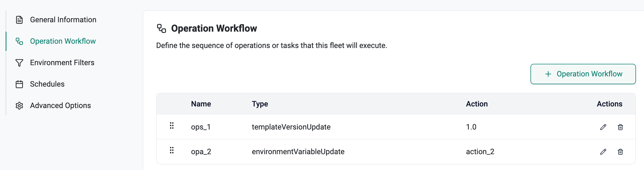The image size is (644, 170).
Task: Open the Advanced Options section
Action: [x=60, y=106]
